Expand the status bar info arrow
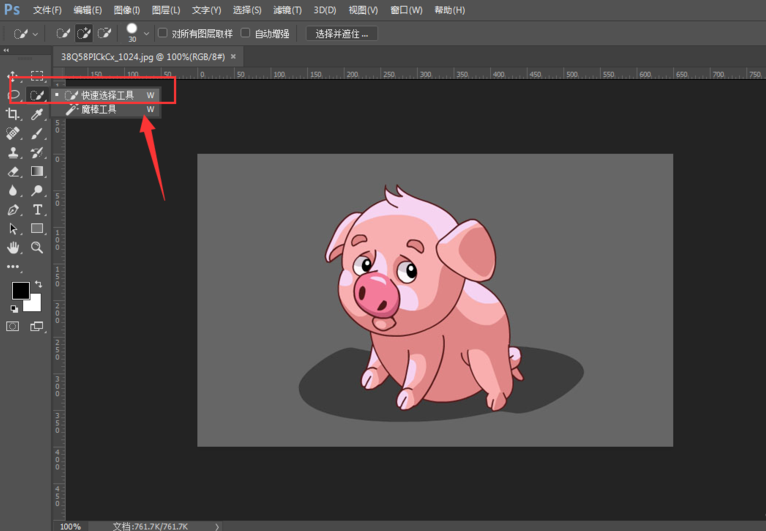 coord(217,526)
